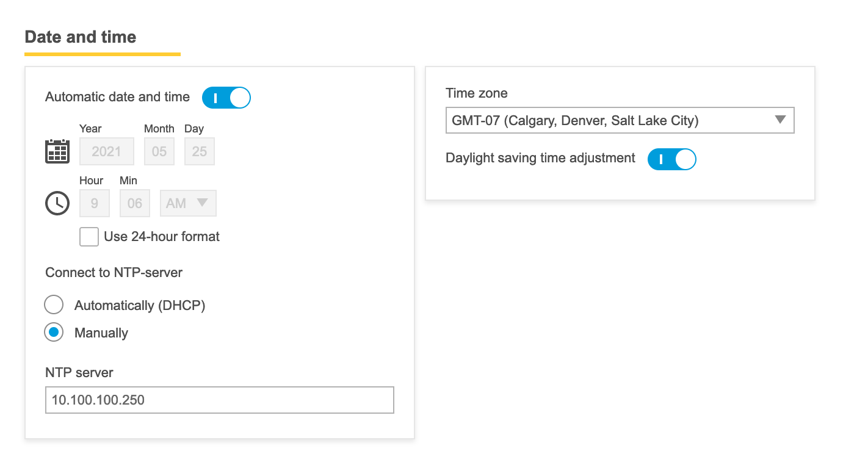Click the Month field showing 05
868x454 pixels.
click(x=159, y=151)
